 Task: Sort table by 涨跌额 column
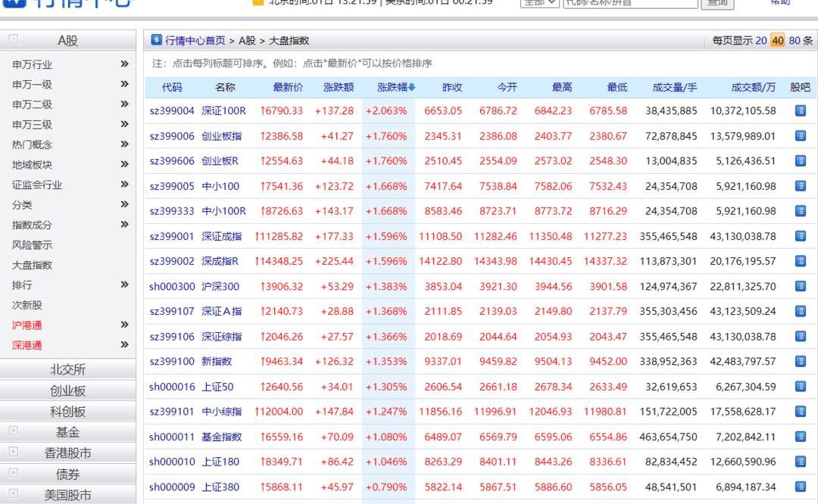[339, 87]
